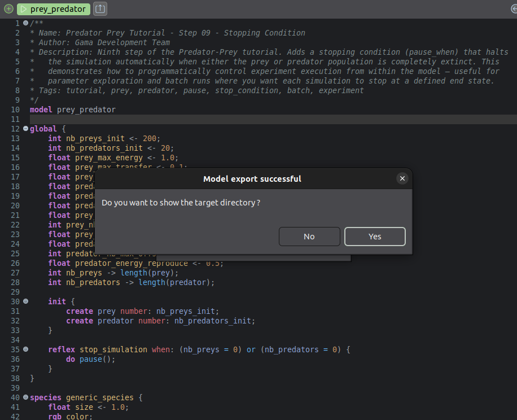Click the 'Author: Gama Development Team' comment line
Screen dimensions: 517x420
100,42
